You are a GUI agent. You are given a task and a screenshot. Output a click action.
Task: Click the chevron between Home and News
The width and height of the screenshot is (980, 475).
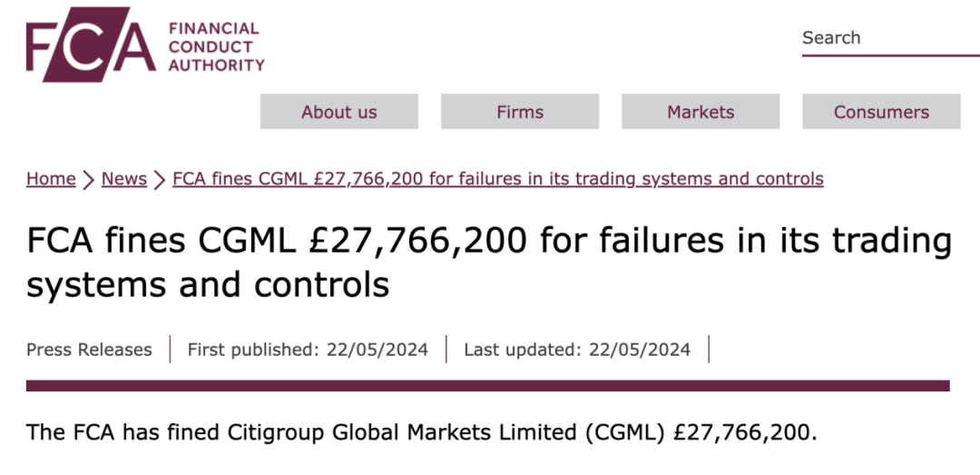[88, 180]
